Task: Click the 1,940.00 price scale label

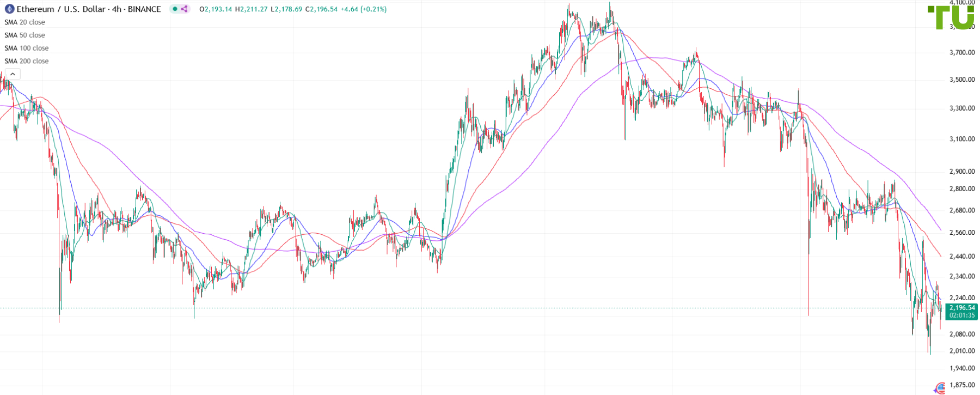Action: (x=962, y=368)
